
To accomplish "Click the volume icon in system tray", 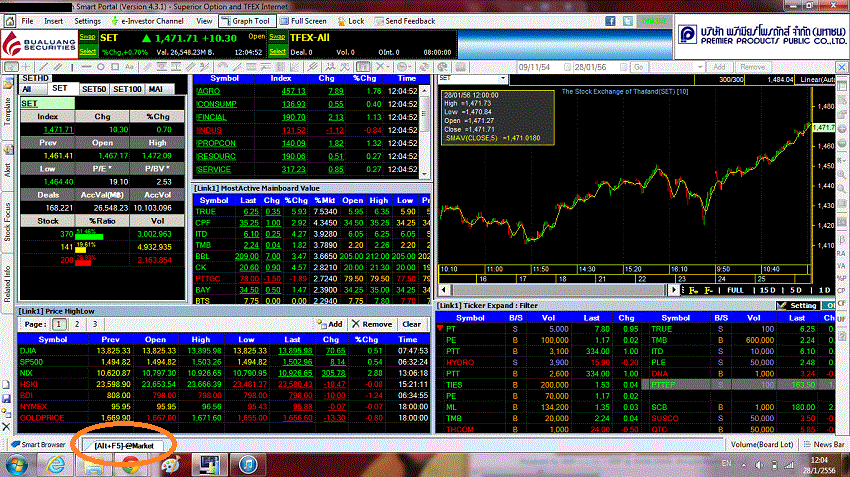I will [759, 465].
